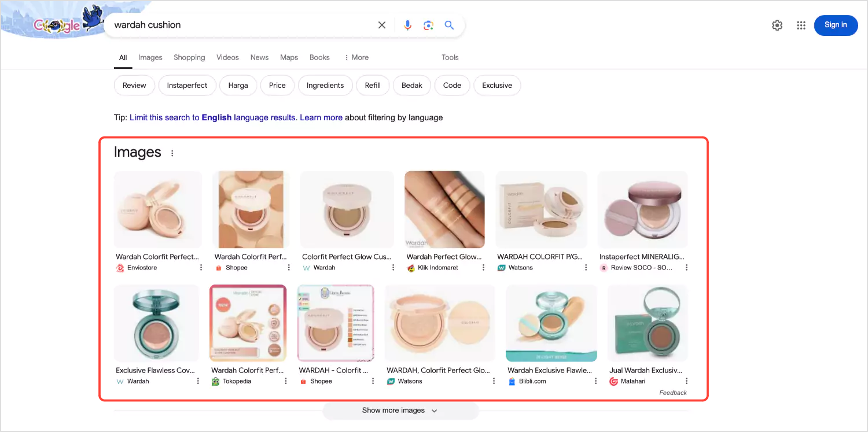Image resolution: width=868 pixels, height=432 pixels.
Task: Open options menu for Review SOCO result
Action: coord(686,268)
